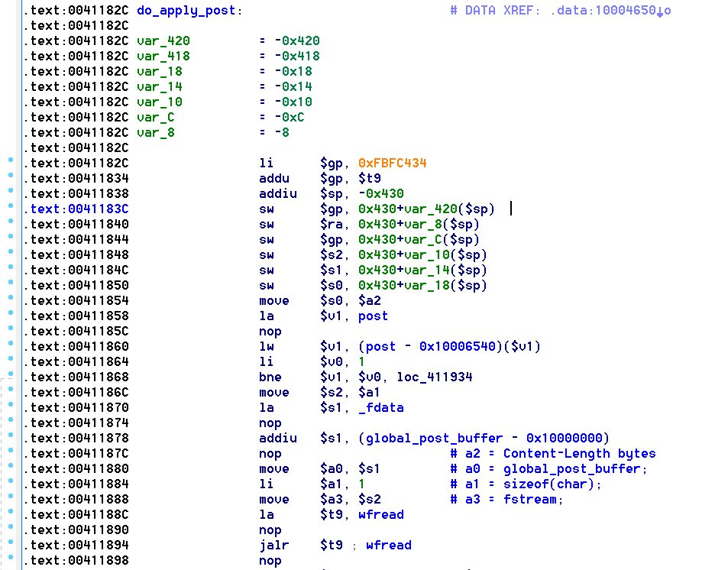Click operands $a3, $s2 of the move
Image resolution: width=728 pixels, height=570 pixels.
[x=351, y=500]
